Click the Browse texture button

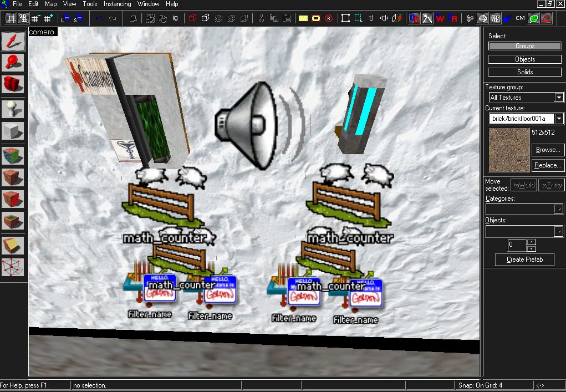click(x=547, y=149)
